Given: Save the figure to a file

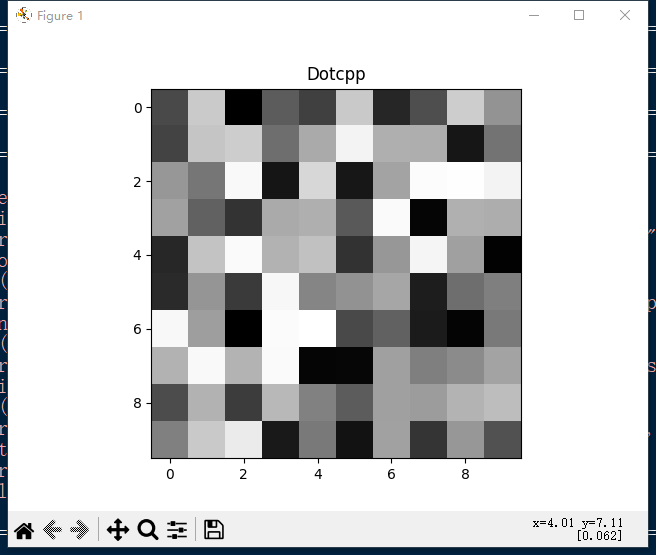Looking at the screenshot, I should (x=214, y=529).
